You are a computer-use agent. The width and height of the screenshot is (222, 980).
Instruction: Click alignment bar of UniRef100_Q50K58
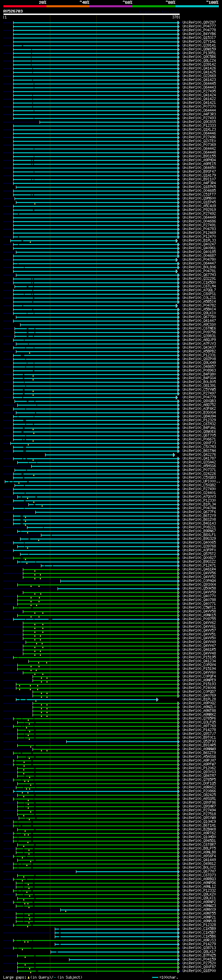click(x=118, y=589)
